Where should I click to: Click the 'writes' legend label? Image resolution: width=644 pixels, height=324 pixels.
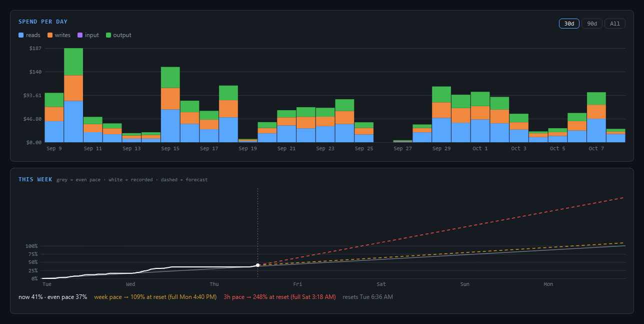tap(62, 35)
